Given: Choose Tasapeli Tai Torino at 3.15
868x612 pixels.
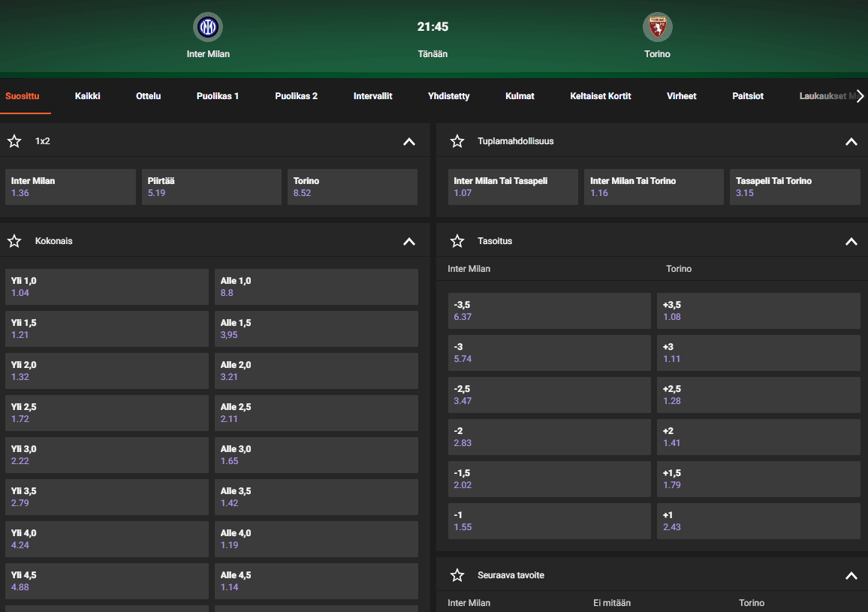Looking at the screenshot, I should 794,187.
